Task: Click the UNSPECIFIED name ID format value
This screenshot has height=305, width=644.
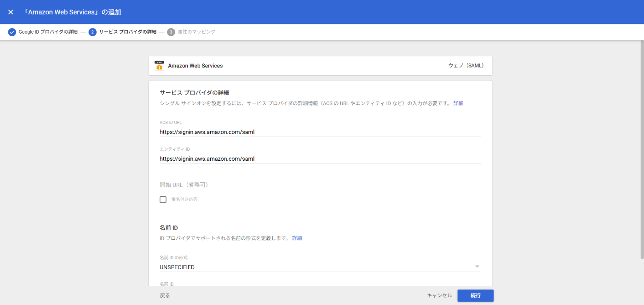Action: pyautogui.click(x=177, y=267)
